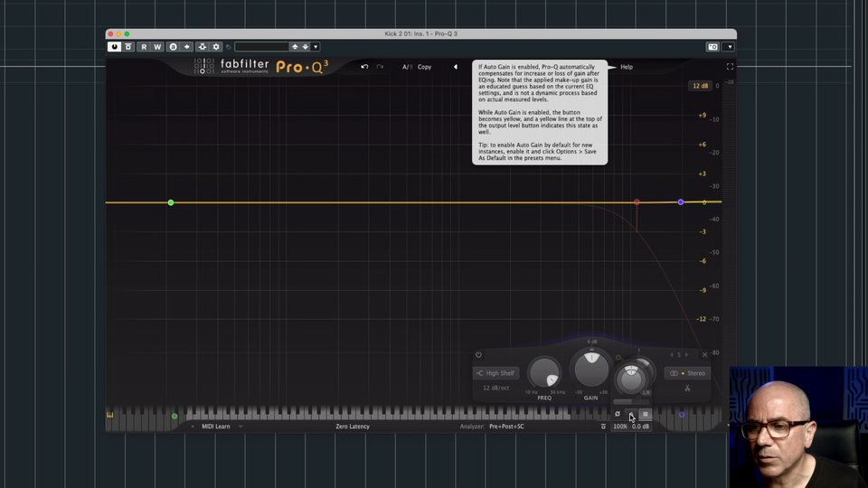Open the Help menu
Viewport: 868px width, 488px height.
pos(626,67)
